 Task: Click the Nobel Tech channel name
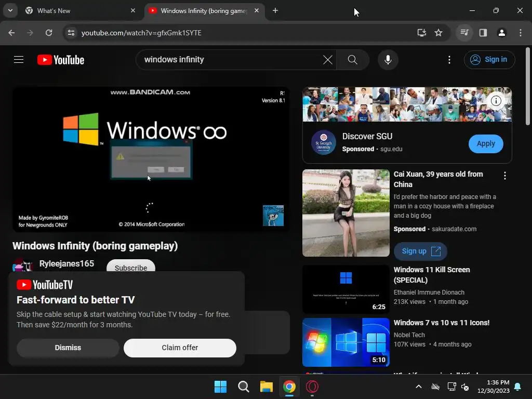tap(409, 335)
